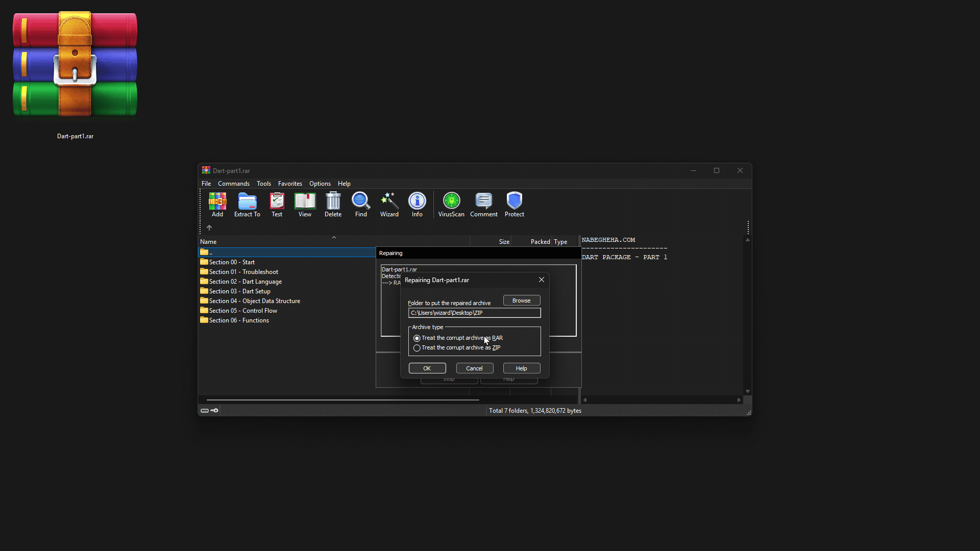
Task: Click the up one level arrow
Action: click(209, 228)
